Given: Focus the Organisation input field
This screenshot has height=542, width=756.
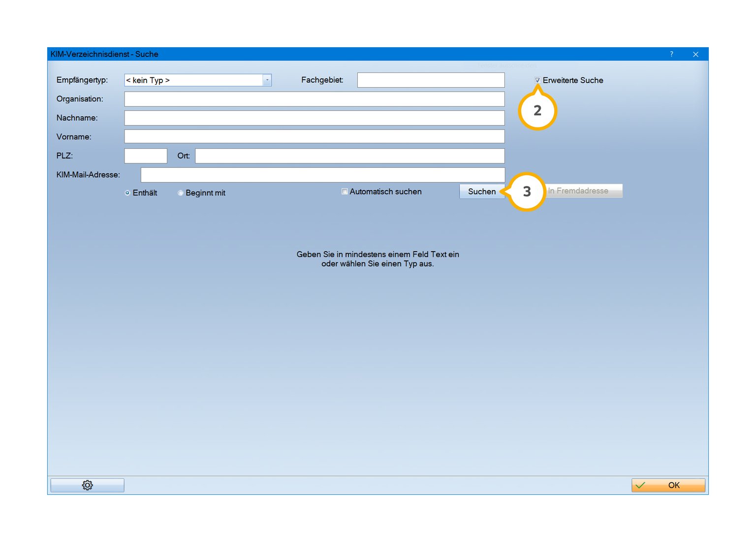Looking at the screenshot, I should click(315, 99).
